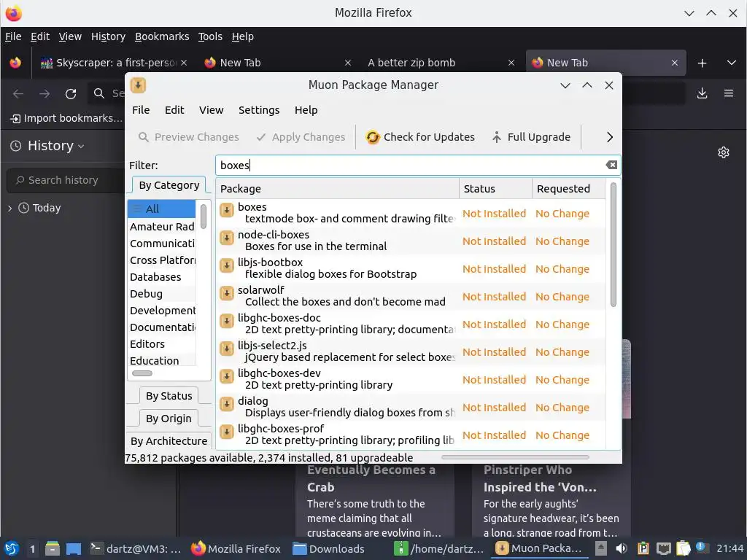Sort by the Package column header
Viewport: 747px width, 560px height.
click(337, 189)
